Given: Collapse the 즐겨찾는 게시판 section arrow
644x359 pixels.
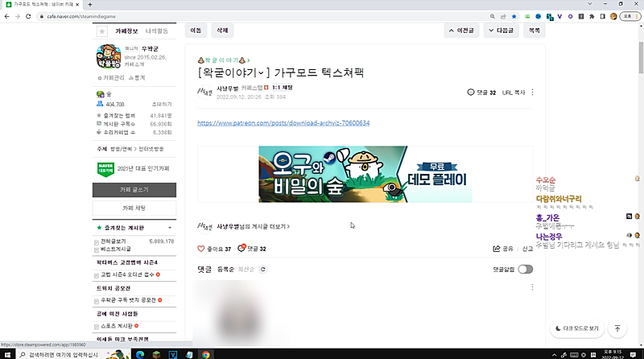Looking at the screenshot, I should [x=170, y=228].
